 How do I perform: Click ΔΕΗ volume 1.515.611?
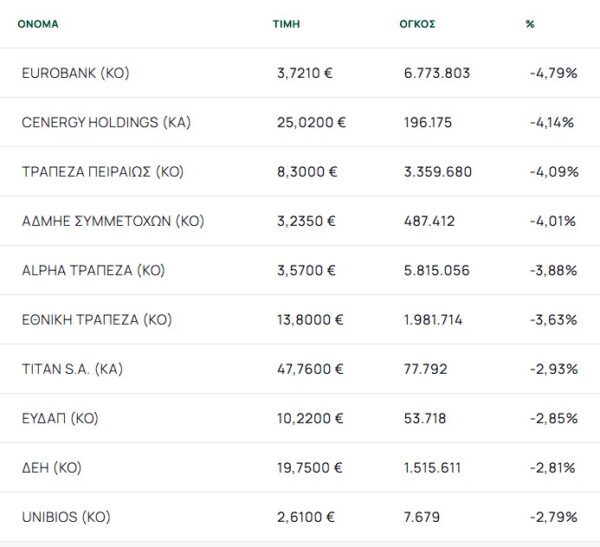click(432, 467)
